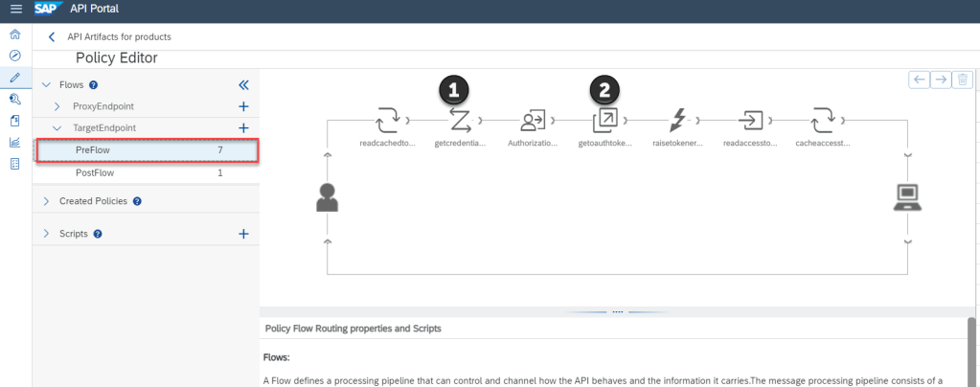980x387 pixels.
Task: Select the PreFlow item
Action: [93, 150]
